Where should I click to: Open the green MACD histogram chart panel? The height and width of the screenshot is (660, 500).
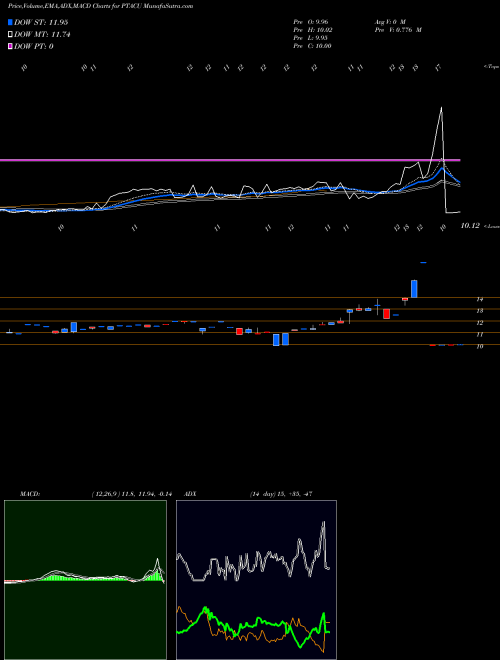point(85,580)
